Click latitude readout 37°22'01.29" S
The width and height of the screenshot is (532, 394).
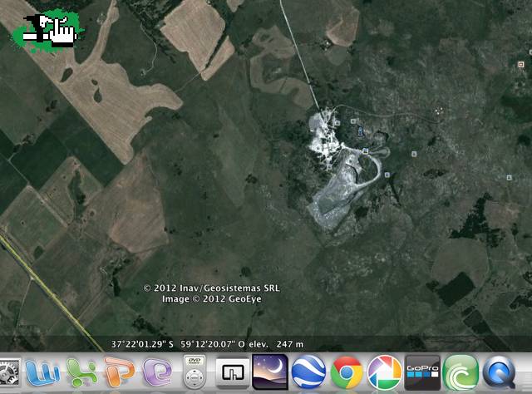[142, 344]
